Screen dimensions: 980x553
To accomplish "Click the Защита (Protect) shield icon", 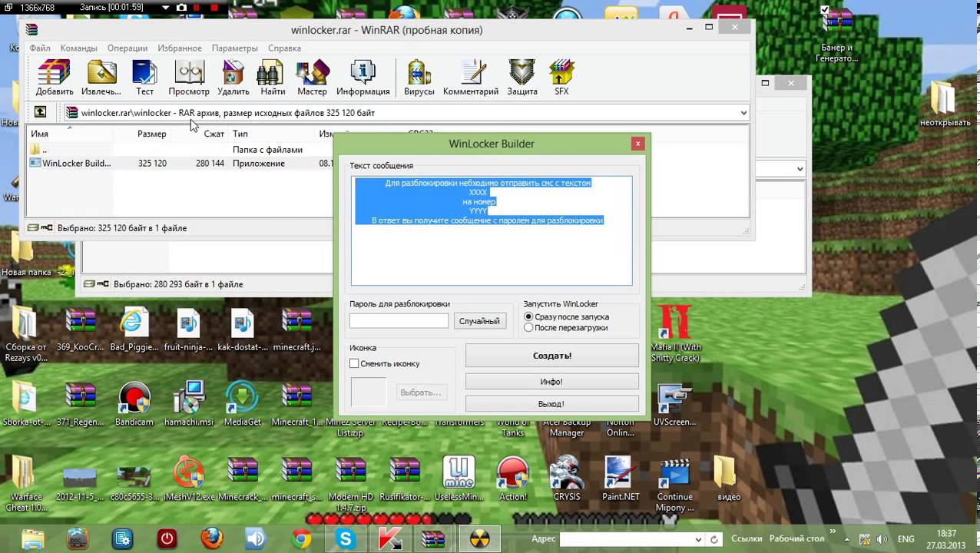I will pos(522,78).
